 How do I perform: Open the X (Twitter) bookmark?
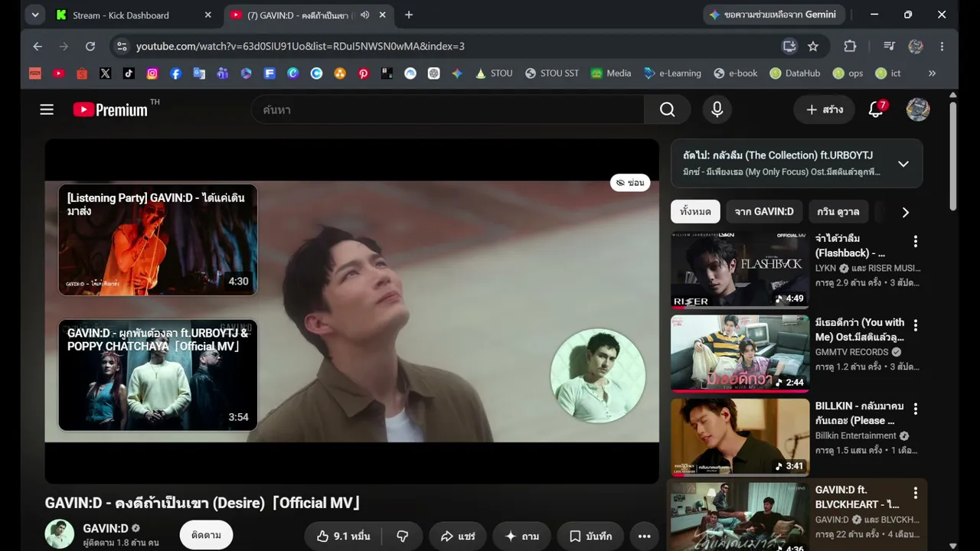point(105,73)
